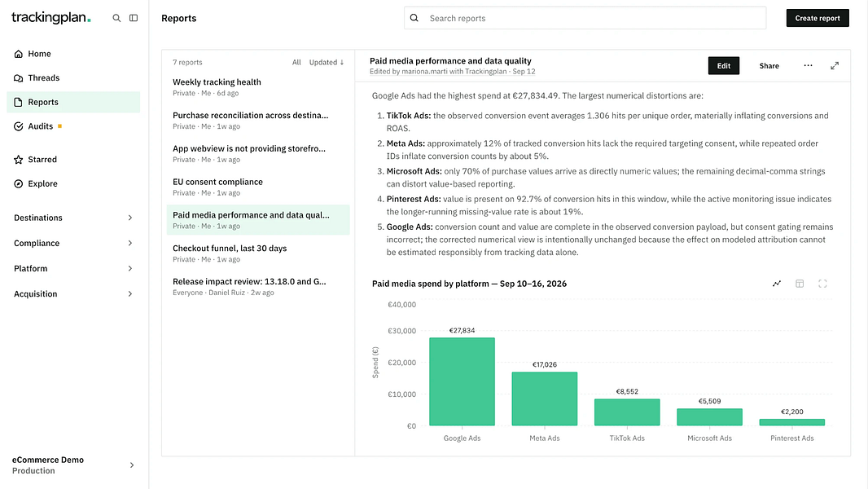Open the three-dot more options menu
This screenshot has height=489, width=868.
coord(809,65)
